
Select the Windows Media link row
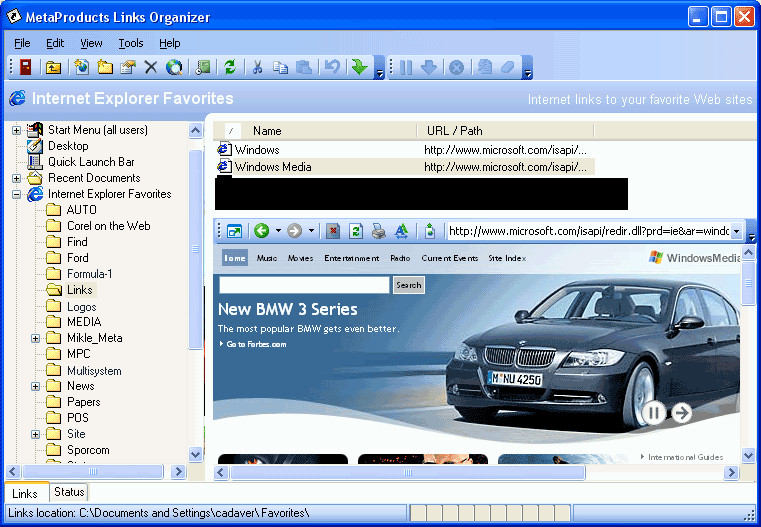(x=405, y=167)
